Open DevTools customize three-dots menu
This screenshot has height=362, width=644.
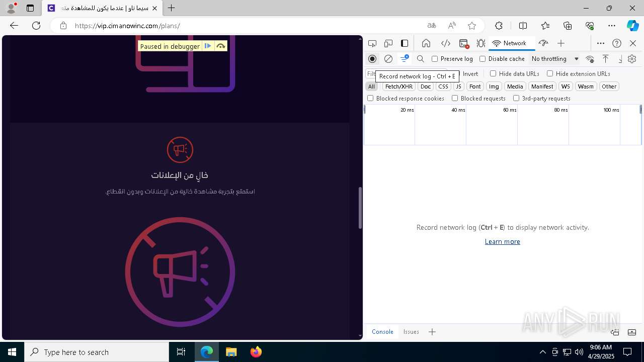point(601,43)
